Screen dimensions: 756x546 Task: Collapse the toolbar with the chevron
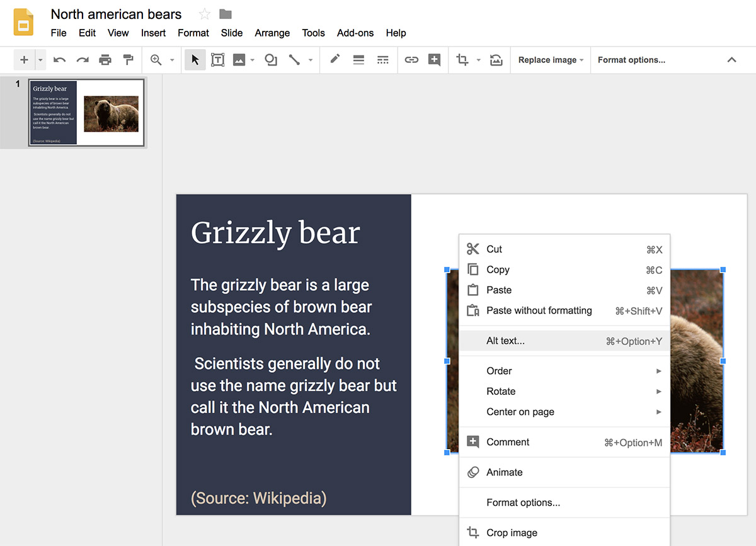click(731, 60)
